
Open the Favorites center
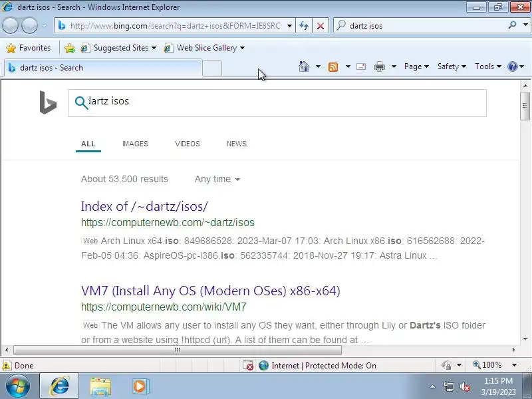coord(28,48)
